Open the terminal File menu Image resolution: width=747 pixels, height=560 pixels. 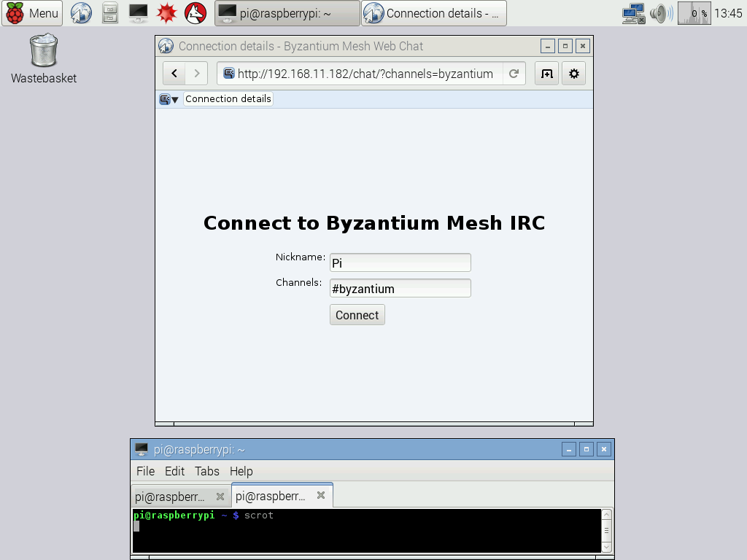[145, 471]
